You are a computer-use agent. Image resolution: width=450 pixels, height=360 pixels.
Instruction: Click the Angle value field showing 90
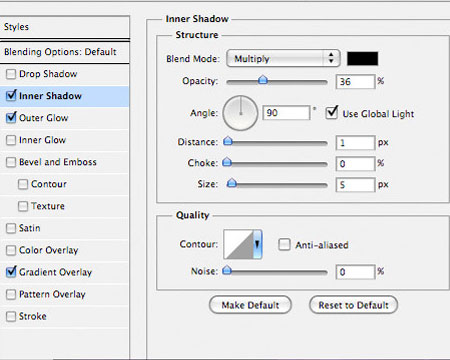[286, 113]
